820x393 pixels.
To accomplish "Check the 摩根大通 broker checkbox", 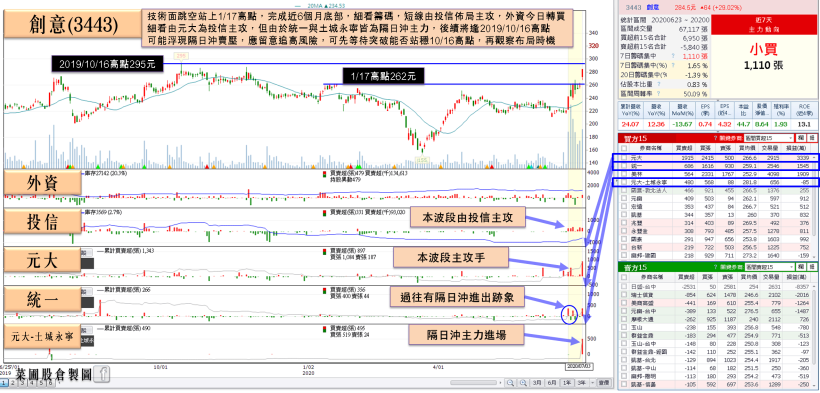I will 624,319.
